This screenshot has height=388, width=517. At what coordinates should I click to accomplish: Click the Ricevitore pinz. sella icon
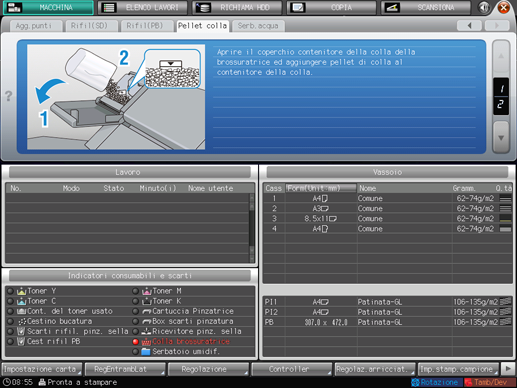147,331
